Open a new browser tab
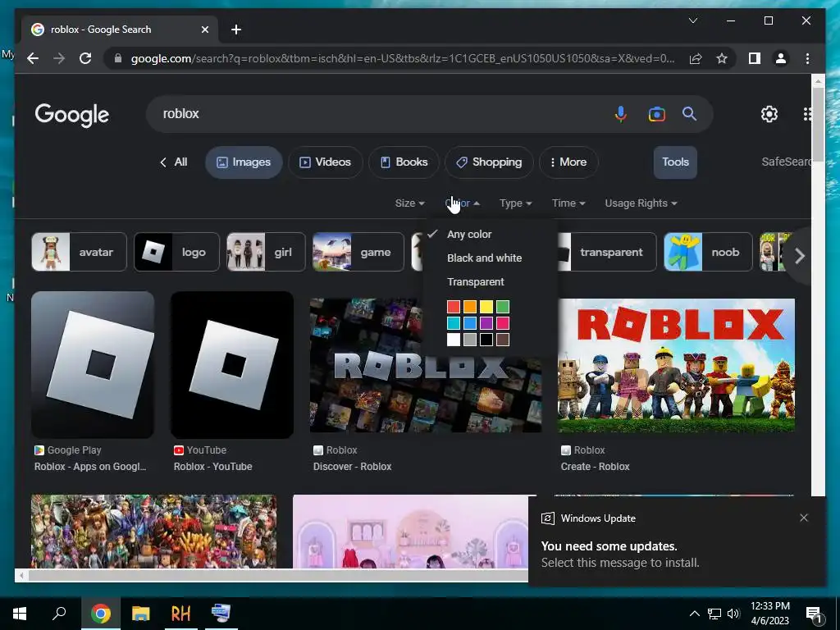 [x=235, y=30]
